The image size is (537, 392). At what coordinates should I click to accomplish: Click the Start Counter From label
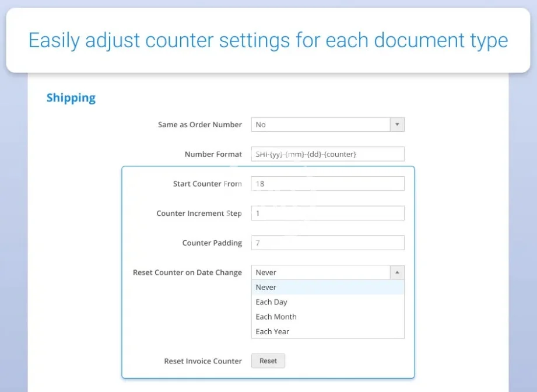point(207,184)
